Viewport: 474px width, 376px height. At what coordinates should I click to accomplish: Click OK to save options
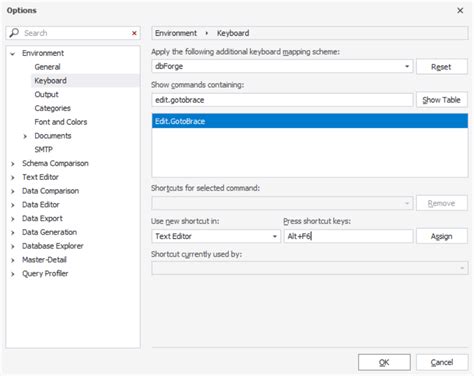pos(384,362)
